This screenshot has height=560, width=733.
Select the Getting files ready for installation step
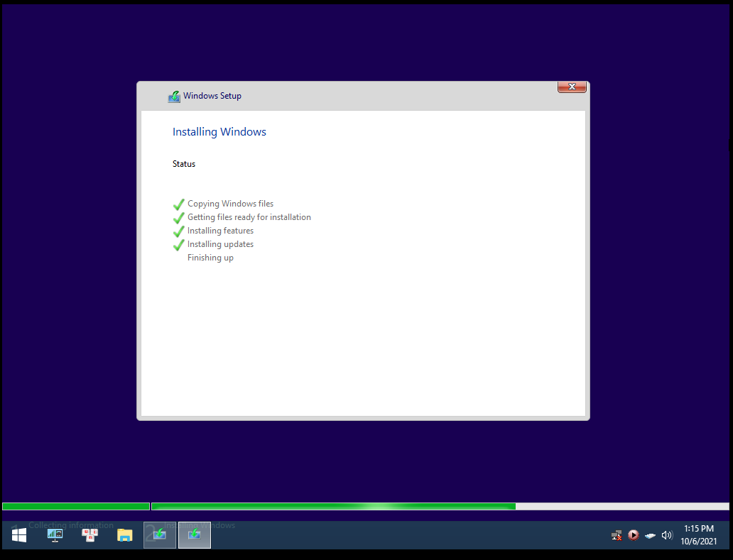(x=249, y=217)
